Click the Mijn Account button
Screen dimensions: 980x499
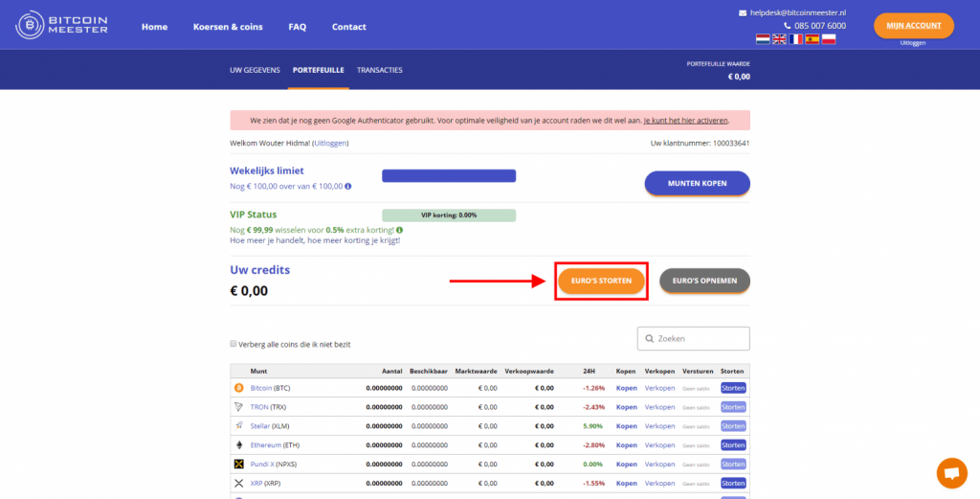point(914,26)
